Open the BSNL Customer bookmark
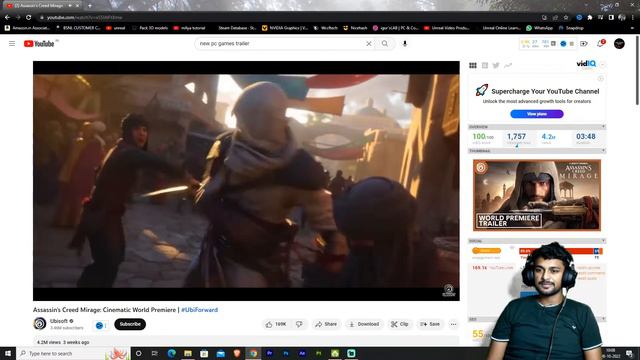The image size is (640, 360). tap(78, 28)
